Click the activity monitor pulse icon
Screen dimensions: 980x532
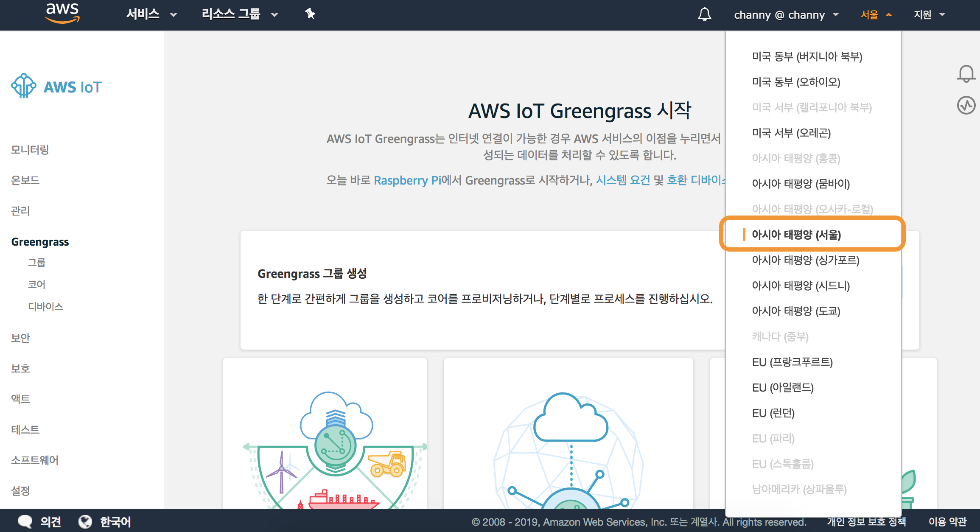(x=966, y=105)
